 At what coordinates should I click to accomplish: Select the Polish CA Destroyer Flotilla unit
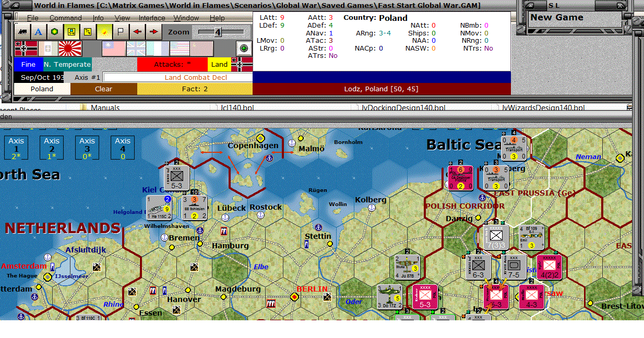[x=461, y=178]
